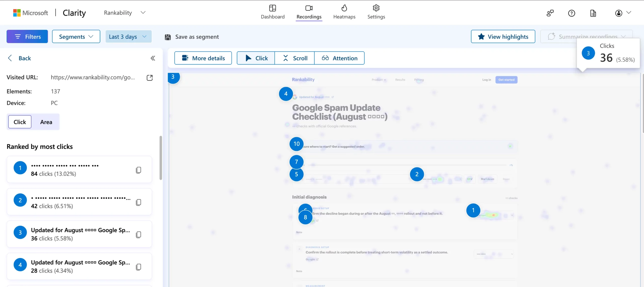Go to the Heatmaps tab
This screenshot has width=644, height=287.
(344, 12)
